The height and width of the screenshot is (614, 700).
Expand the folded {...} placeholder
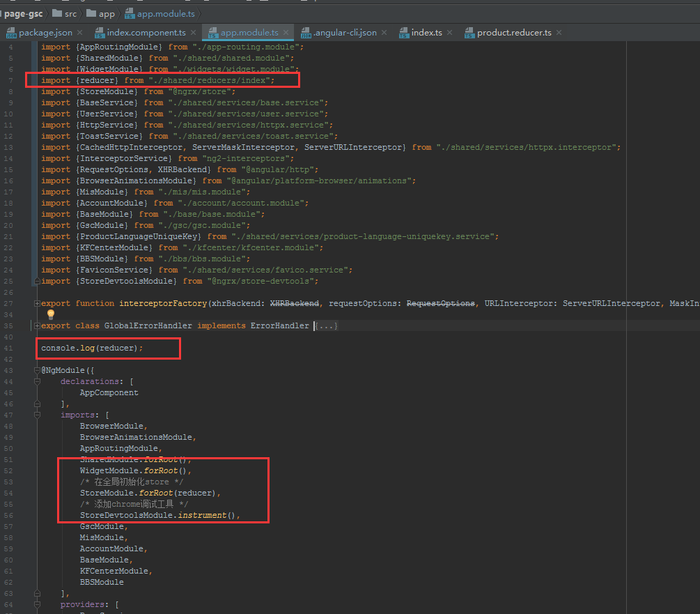(x=327, y=326)
